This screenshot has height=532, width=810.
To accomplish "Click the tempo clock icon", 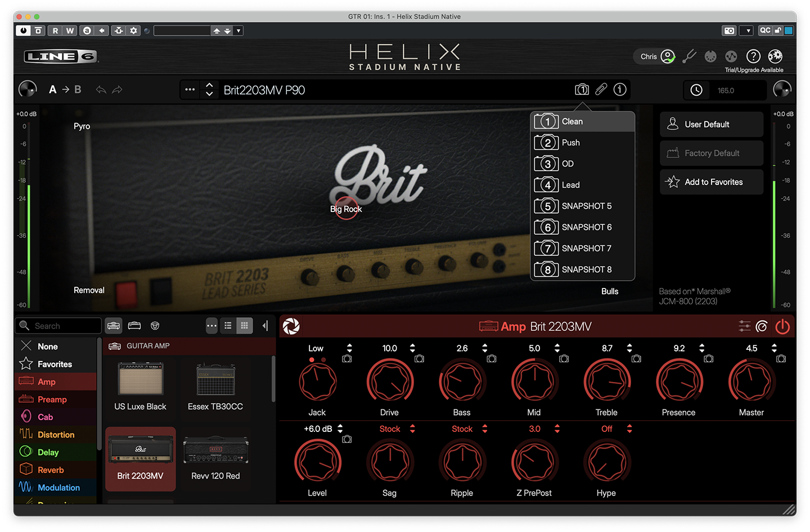I will [x=696, y=90].
